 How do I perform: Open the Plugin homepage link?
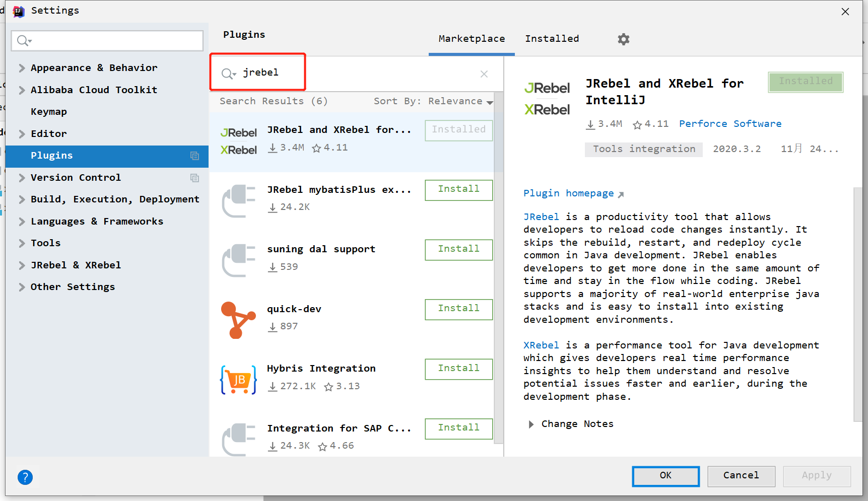point(569,193)
